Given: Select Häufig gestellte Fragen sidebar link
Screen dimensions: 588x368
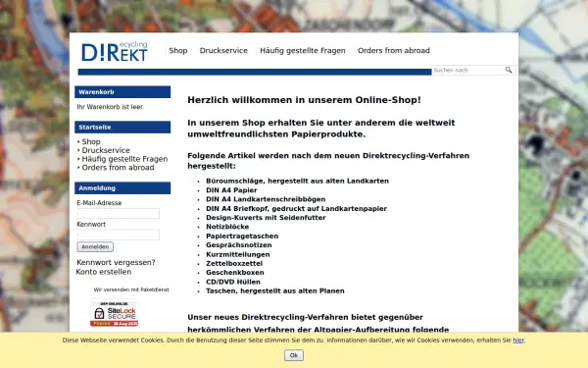Looking at the screenshot, I should [x=124, y=159].
